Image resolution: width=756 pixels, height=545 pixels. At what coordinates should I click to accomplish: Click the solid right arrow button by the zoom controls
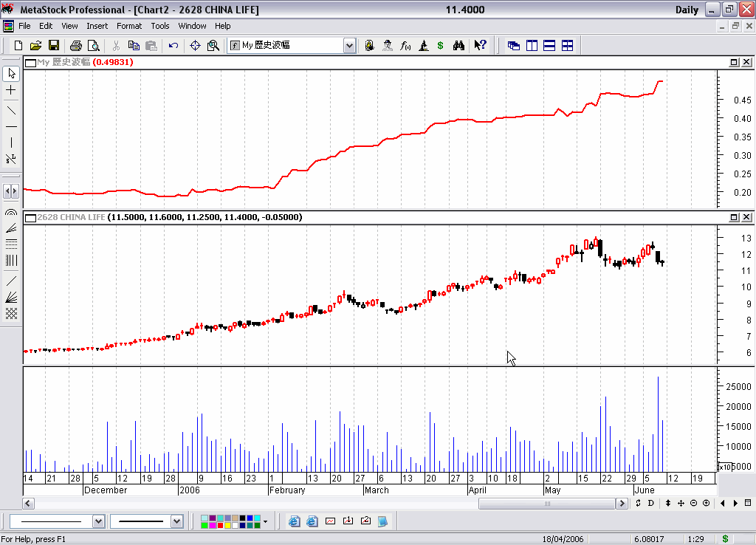tap(735, 503)
